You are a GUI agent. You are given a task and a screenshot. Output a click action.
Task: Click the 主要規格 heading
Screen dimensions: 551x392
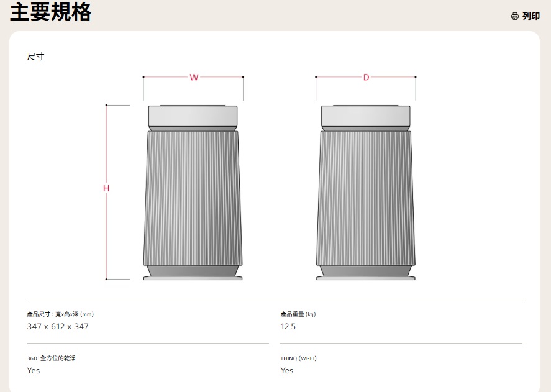pyautogui.click(x=51, y=12)
